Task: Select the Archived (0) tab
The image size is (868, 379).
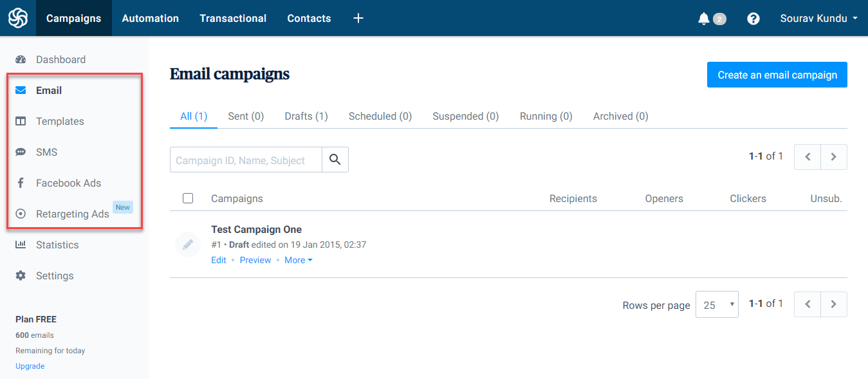Action: 621,116
